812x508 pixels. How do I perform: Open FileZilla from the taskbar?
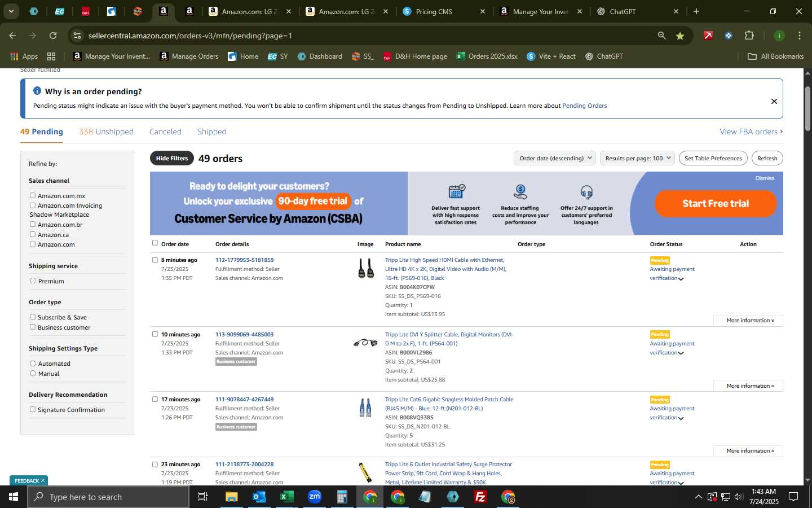(480, 497)
